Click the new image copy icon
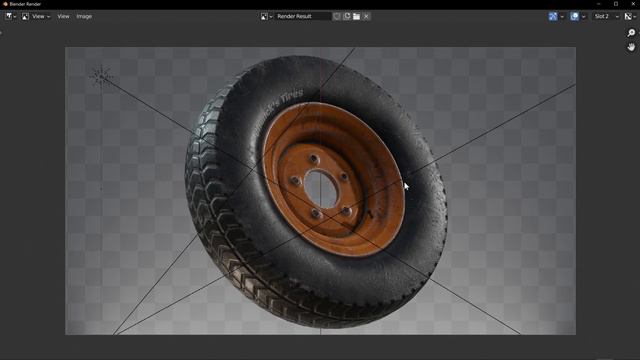Image resolution: width=640 pixels, height=360 pixels. pos(347,16)
